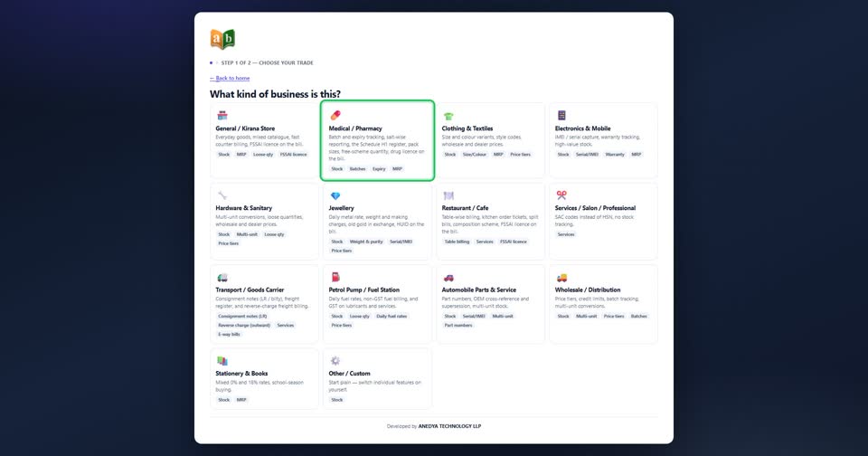Click the green t-shirt icon for Clothing & Textiles
Image resolution: width=868 pixels, height=456 pixels.
point(448,116)
